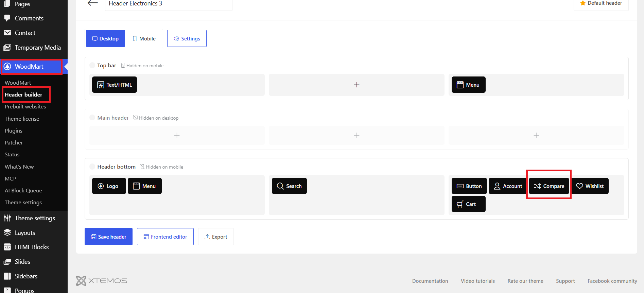This screenshot has height=293, width=644.
Task: Select the Compare element in Header bottom
Action: [x=549, y=186]
